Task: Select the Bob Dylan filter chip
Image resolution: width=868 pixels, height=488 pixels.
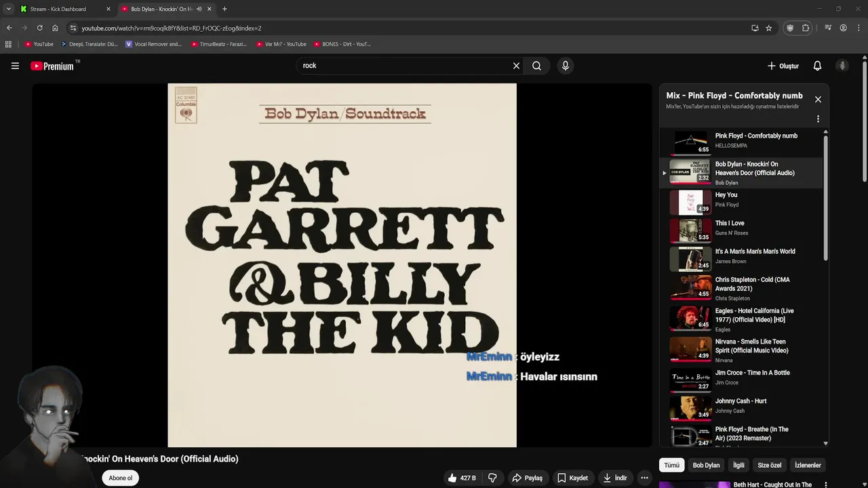Action: coord(706,465)
